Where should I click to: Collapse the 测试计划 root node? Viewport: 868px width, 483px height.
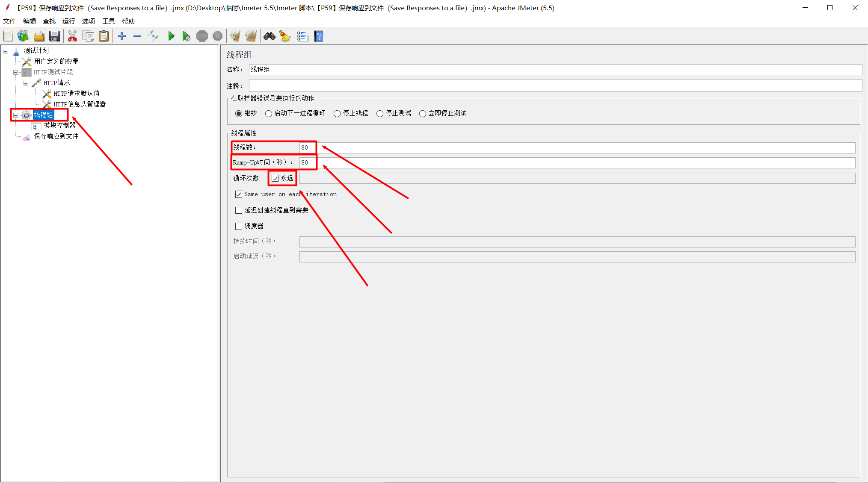(6, 51)
